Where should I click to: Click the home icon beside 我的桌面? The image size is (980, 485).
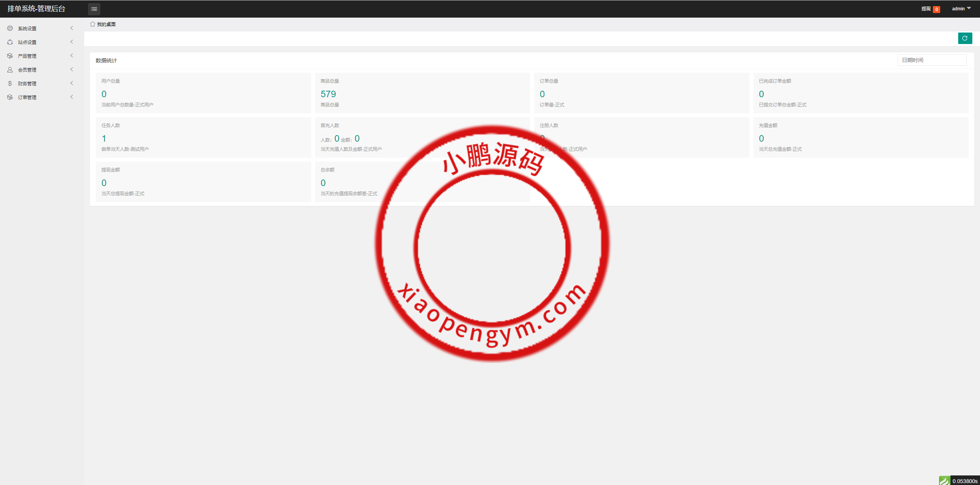coord(93,24)
